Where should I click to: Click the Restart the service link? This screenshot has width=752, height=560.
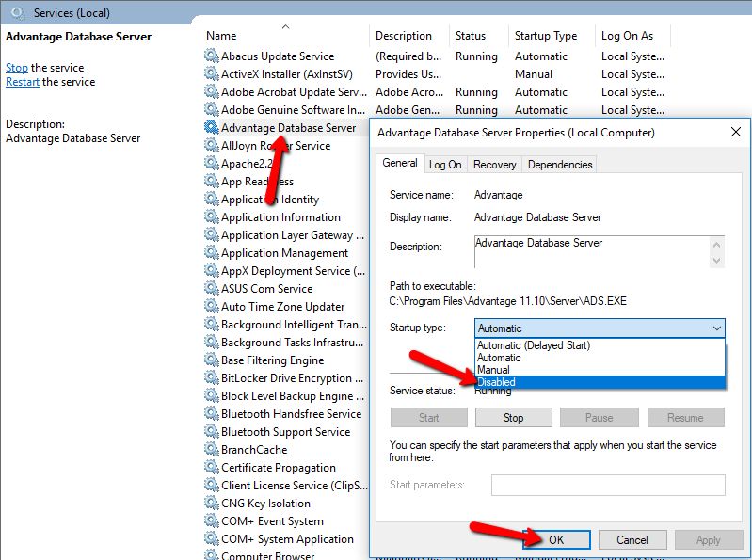click(23, 82)
